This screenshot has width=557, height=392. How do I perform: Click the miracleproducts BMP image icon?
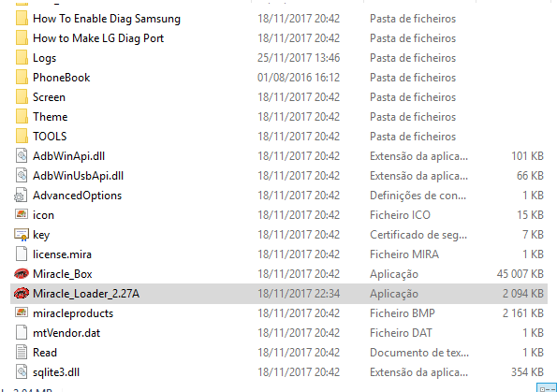[x=22, y=312]
